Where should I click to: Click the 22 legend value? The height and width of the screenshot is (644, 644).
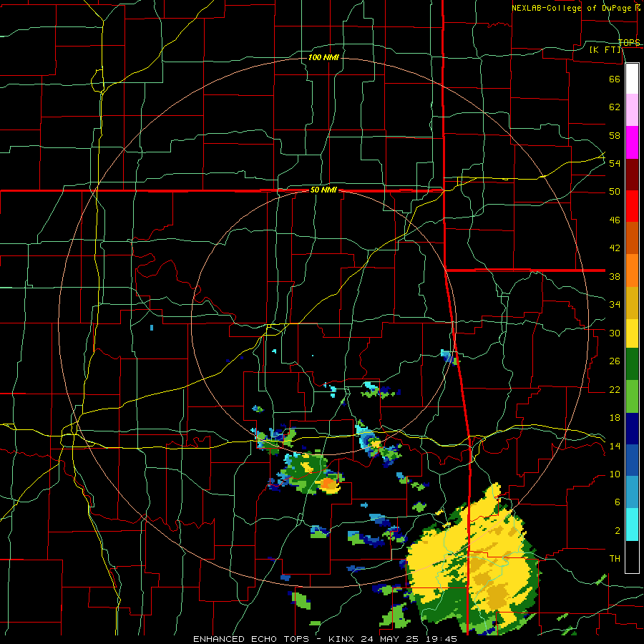tap(615, 389)
